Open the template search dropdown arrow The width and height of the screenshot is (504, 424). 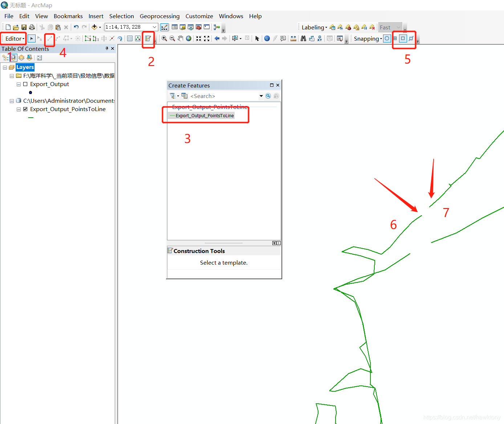(x=261, y=96)
